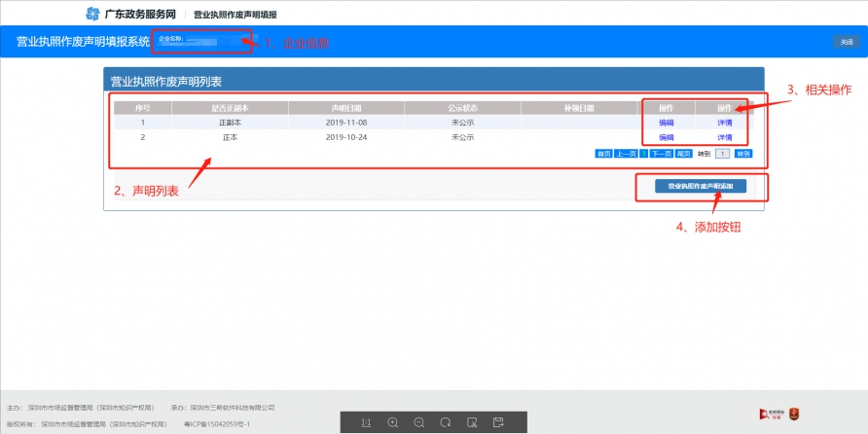This screenshot has width=868, height=434.
Task: Jump to 尾页 in the pagination
Action: 684,154
